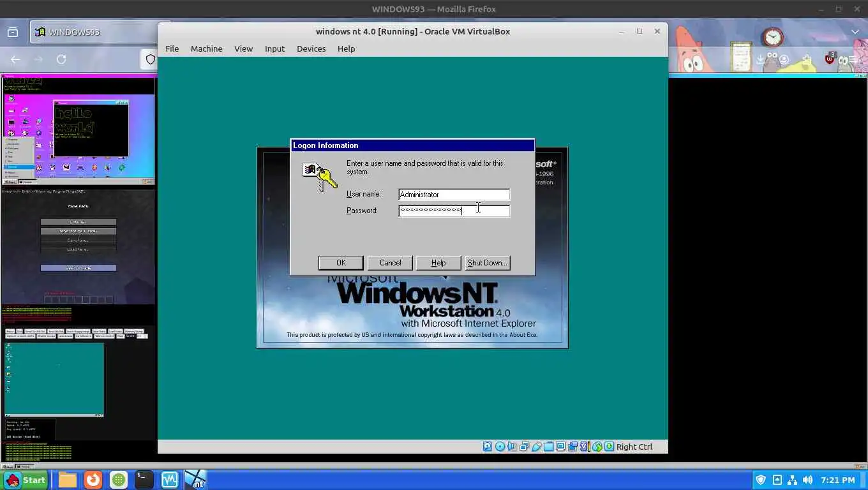Image resolution: width=868 pixels, height=490 pixels.
Task: Open the Firefox extensions puzzle icon
Action: pos(807,59)
